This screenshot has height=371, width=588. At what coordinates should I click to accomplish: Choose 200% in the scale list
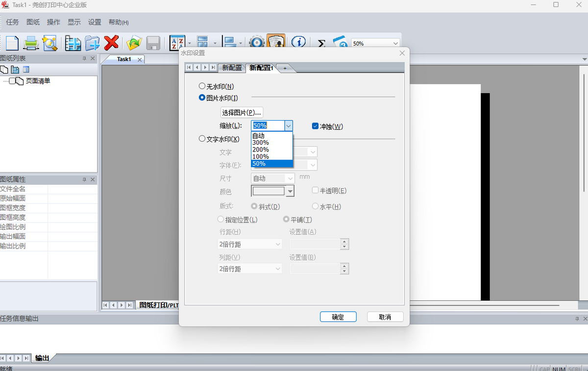(272, 149)
